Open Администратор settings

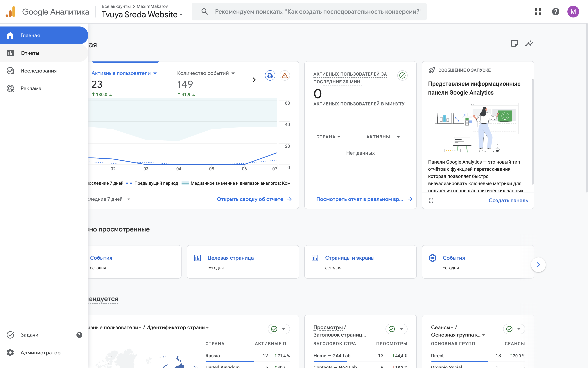coord(44,353)
